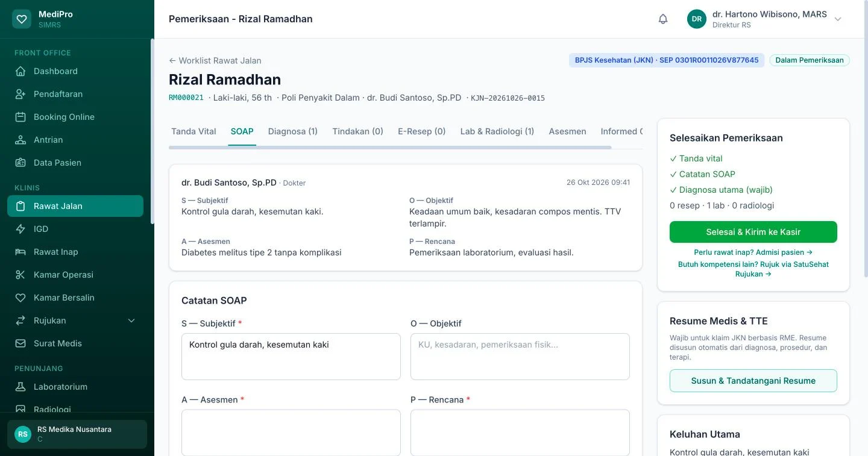Open the user account dropdown chevron
The height and width of the screenshot is (456, 868).
(838, 19)
